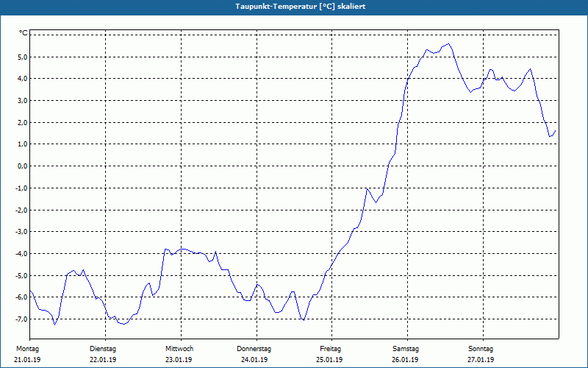Click the 2,0 y-axis value
The image size is (588, 368).
[22, 122]
